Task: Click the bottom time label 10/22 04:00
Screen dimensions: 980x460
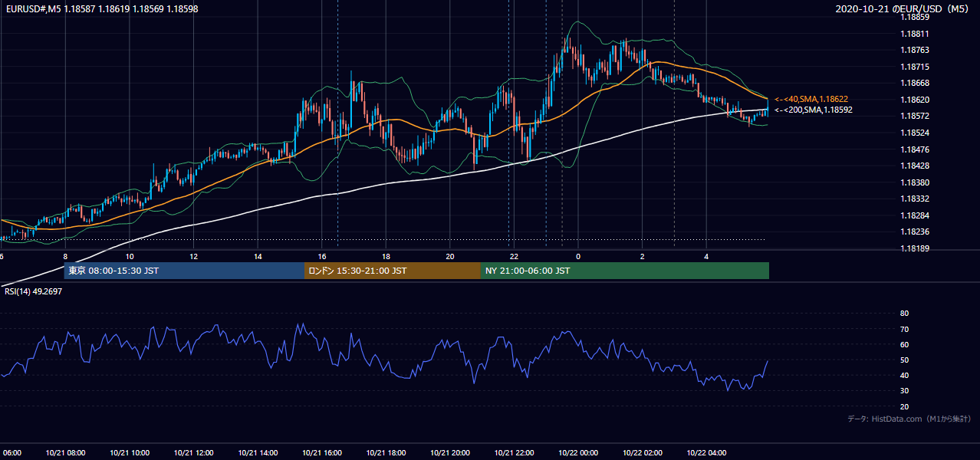Action: pos(706,453)
